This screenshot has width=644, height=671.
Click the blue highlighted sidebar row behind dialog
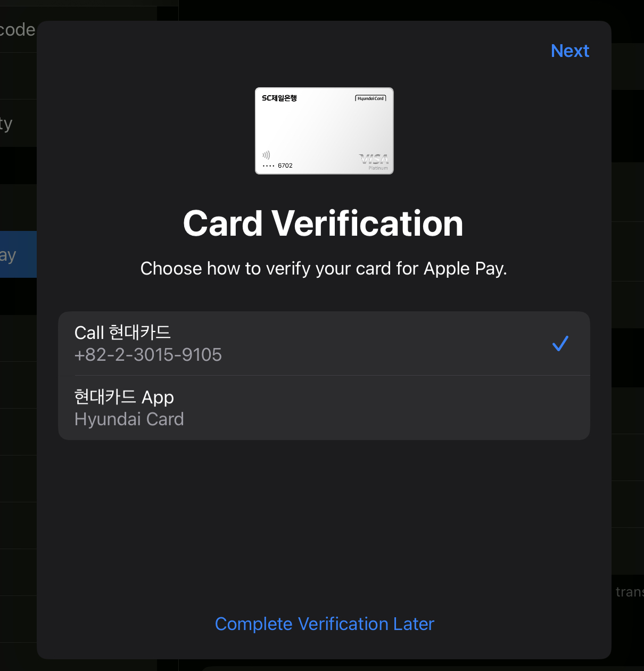pos(18,254)
